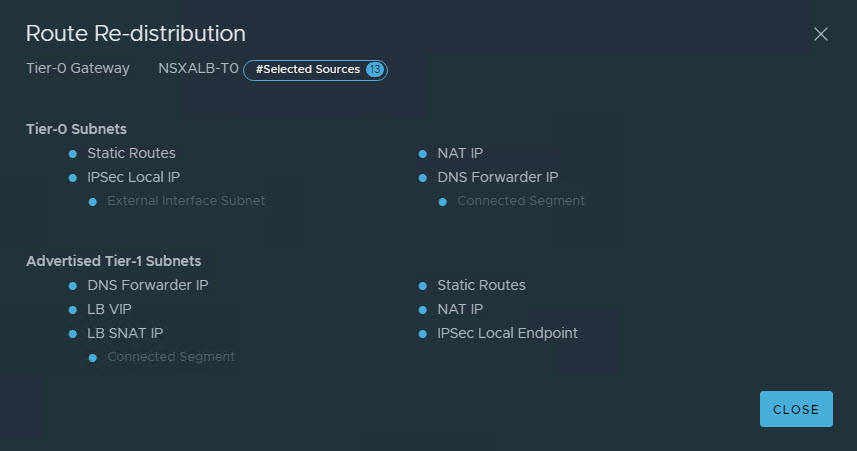Viewport: 857px width, 451px height.
Task: Select Connected Segment under Tier-0 Subnets
Action: click(520, 201)
